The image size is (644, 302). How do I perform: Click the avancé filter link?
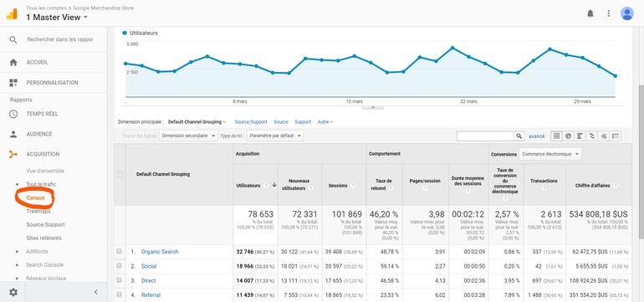coord(536,136)
